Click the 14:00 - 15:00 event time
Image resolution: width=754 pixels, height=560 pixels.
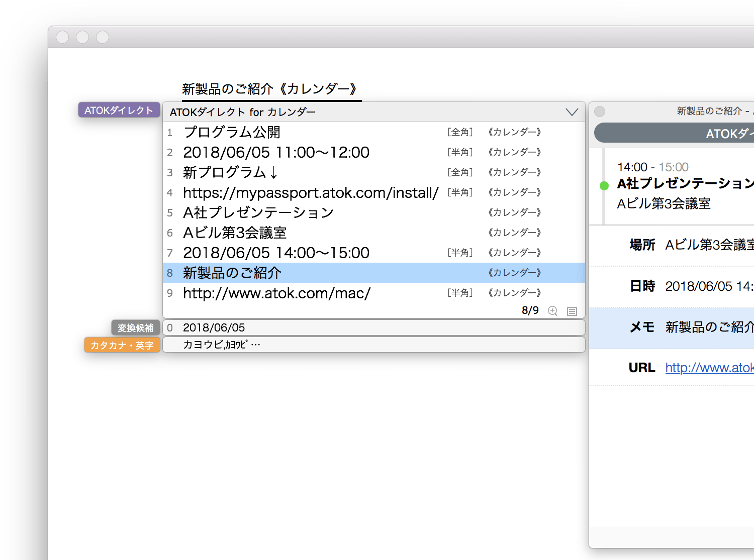(652, 167)
